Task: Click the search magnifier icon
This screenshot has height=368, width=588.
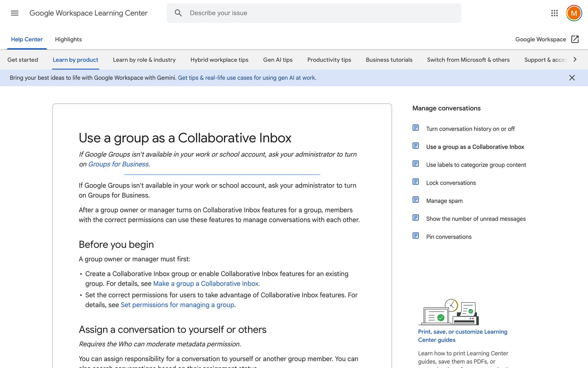Action: point(178,13)
